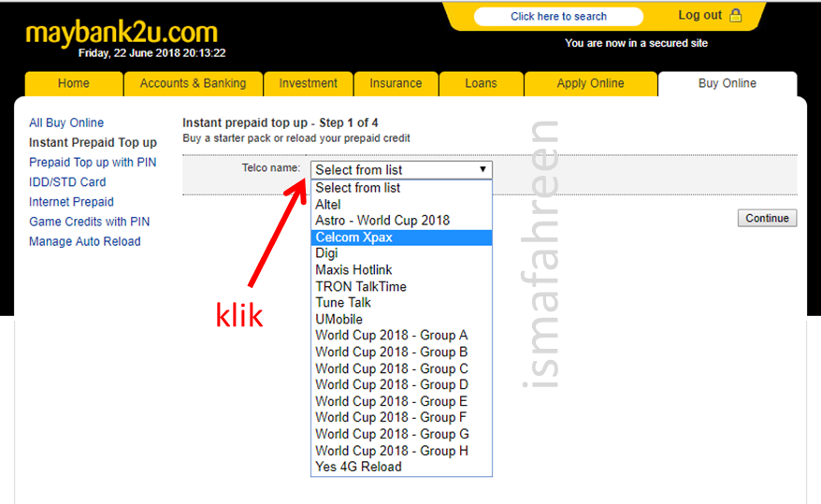The width and height of the screenshot is (821, 504).
Task: Select World Cup 2018 - Group F
Action: (401, 418)
